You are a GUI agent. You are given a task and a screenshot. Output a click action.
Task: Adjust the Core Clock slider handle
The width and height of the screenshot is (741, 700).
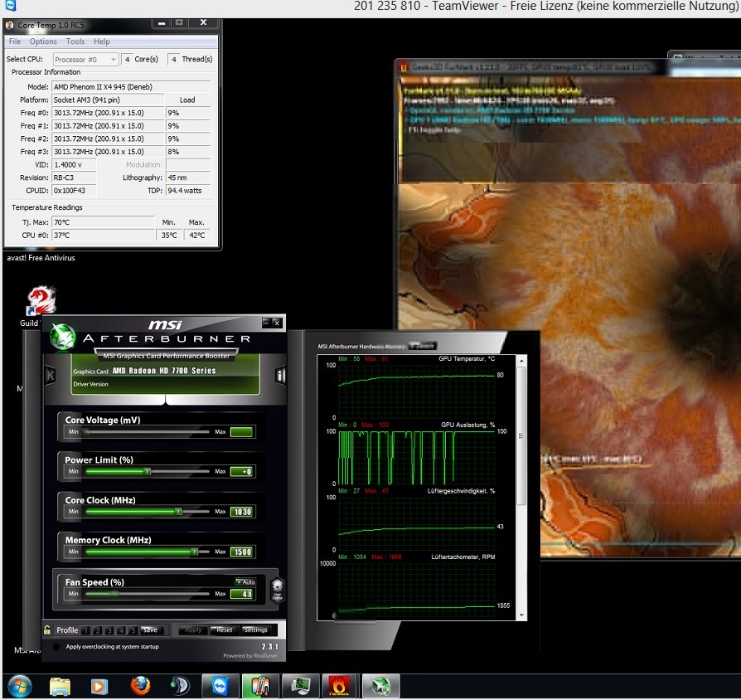178,512
